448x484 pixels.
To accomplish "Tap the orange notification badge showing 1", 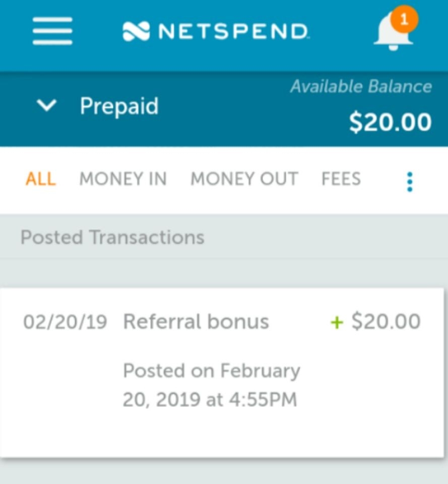I will point(404,19).
